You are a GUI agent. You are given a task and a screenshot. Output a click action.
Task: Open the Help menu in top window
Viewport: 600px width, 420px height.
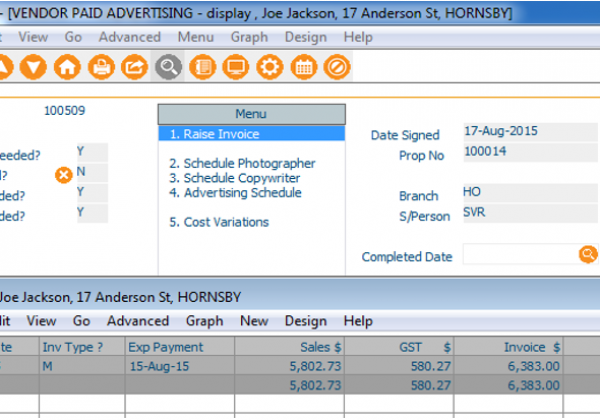tap(358, 37)
